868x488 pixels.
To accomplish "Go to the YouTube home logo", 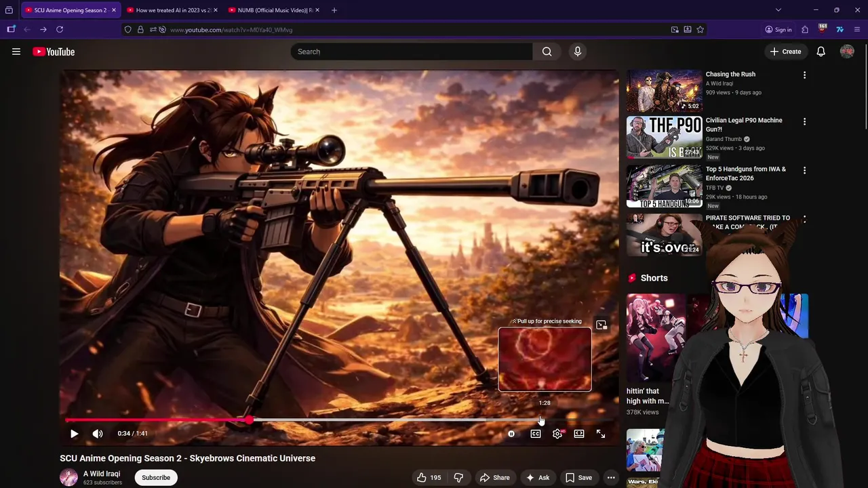I will point(54,52).
